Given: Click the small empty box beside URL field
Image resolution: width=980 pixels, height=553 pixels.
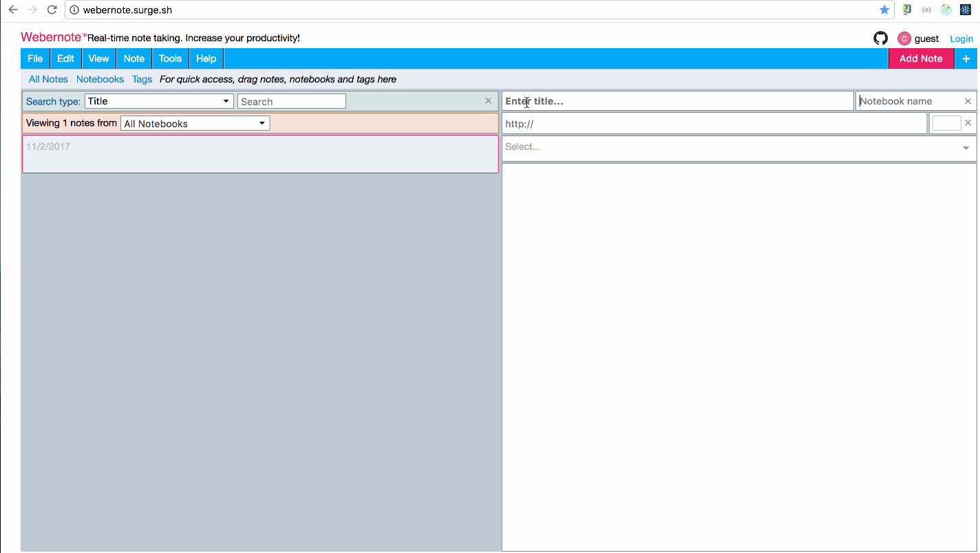Looking at the screenshot, I should click(x=946, y=123).
